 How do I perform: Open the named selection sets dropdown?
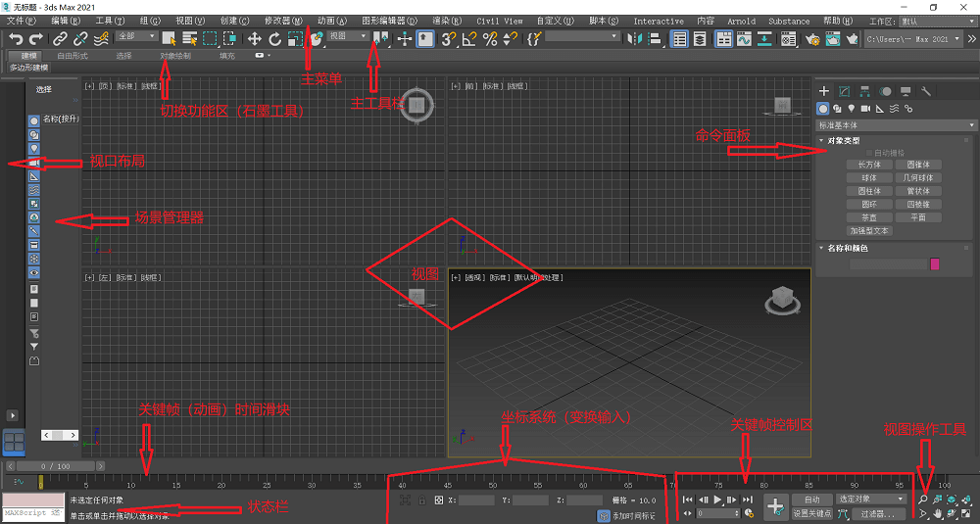pyautogui.click(x=581, y=37)
